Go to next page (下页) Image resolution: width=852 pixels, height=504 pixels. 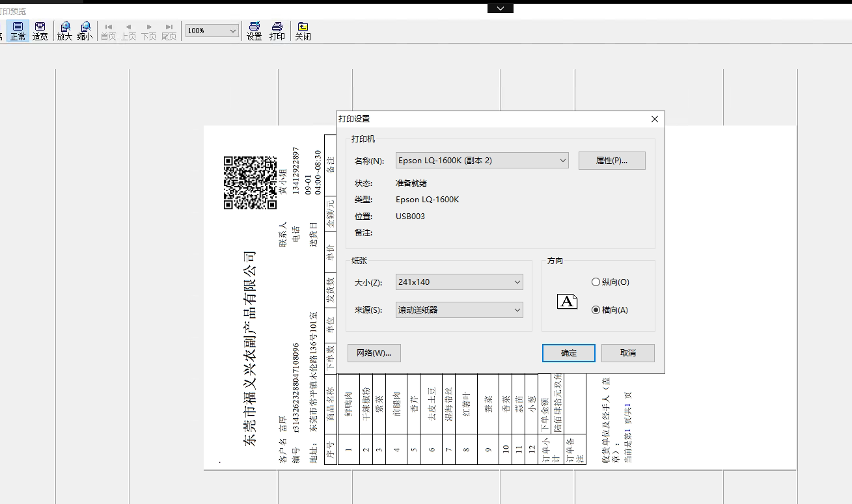(x=149, y=31)
